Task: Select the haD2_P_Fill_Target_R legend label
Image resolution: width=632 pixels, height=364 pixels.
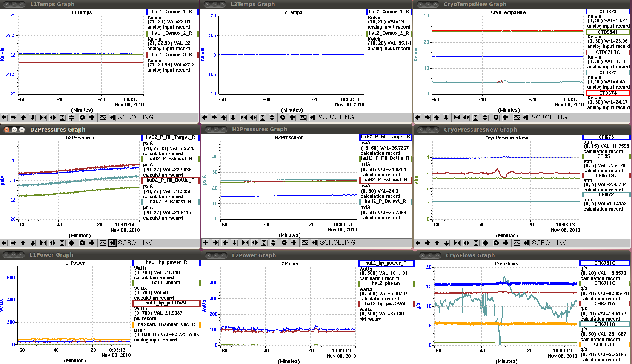Action: [171, 138]
